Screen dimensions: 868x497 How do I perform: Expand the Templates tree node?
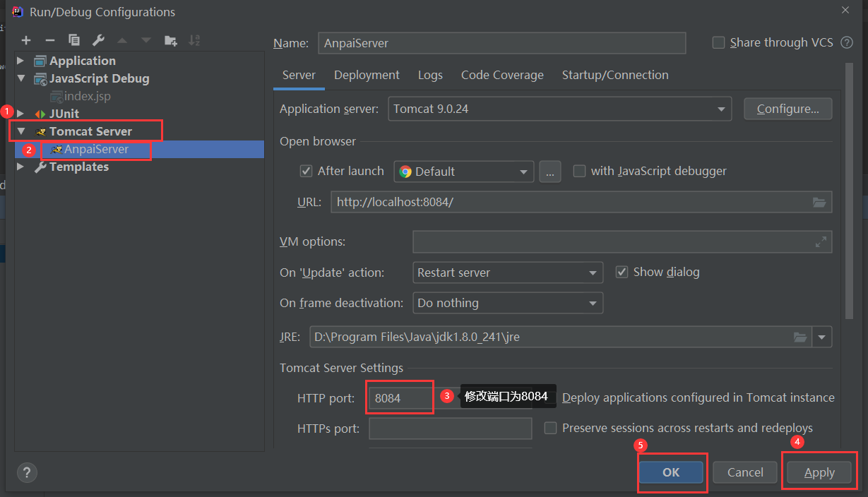[x=20, y=167]
